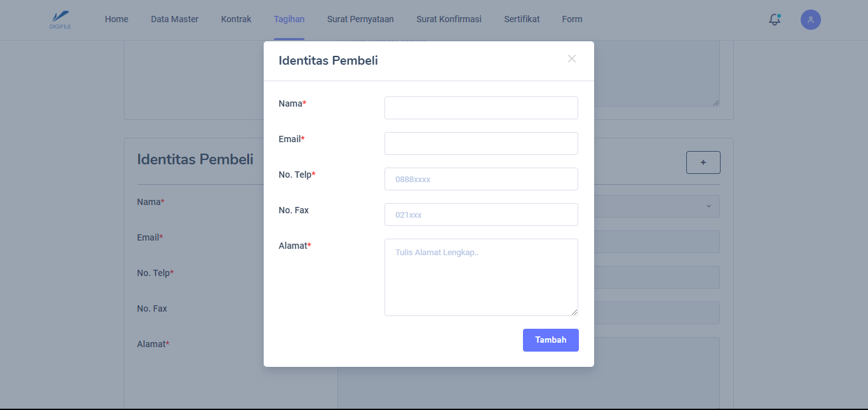Open the user profile avatar

(x=810, y=20)
